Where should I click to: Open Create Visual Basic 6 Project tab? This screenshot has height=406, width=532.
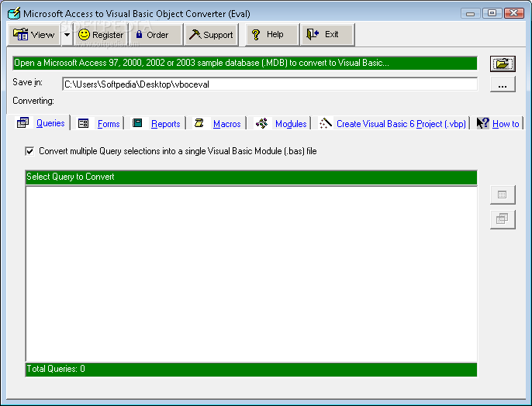pyautogui.click(x=392, y=124)
